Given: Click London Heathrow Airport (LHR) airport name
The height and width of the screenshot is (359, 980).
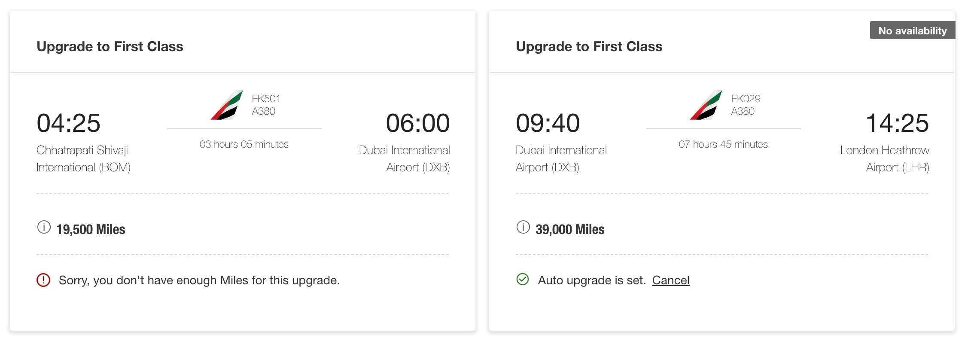Looking at the screenshot, I should [x=885, y=159].
